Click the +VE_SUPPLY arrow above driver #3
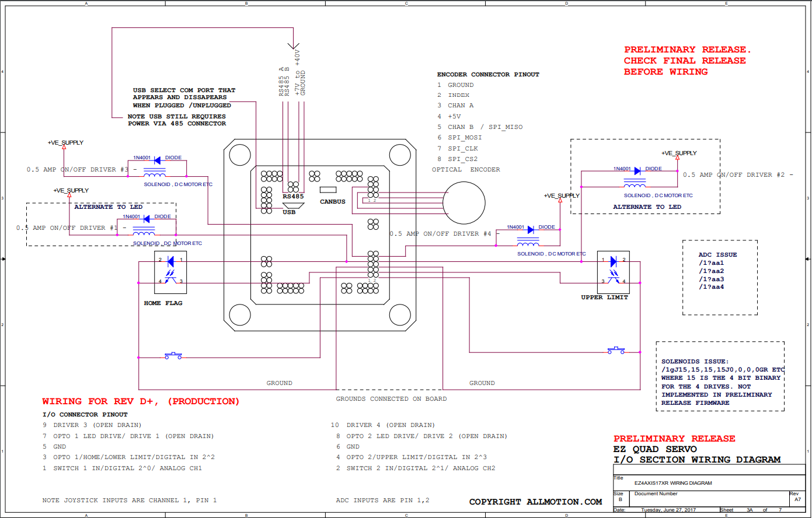 pyautogui.click(x=64, y=148)
